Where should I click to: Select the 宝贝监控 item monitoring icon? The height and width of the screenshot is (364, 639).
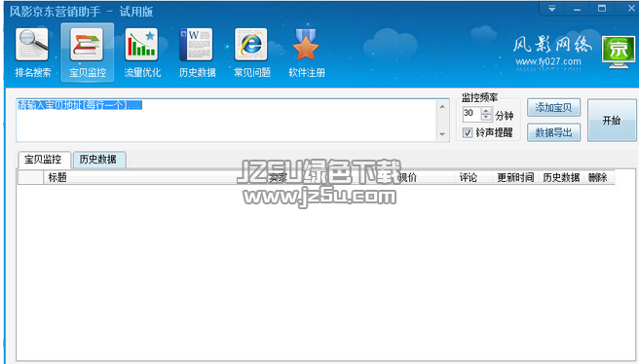click(88, 53)
